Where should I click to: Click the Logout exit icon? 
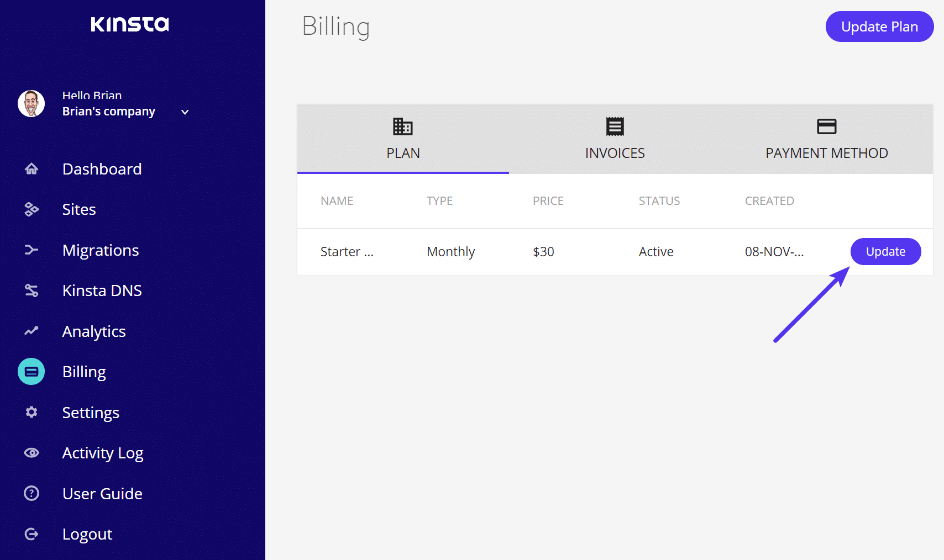32,534
